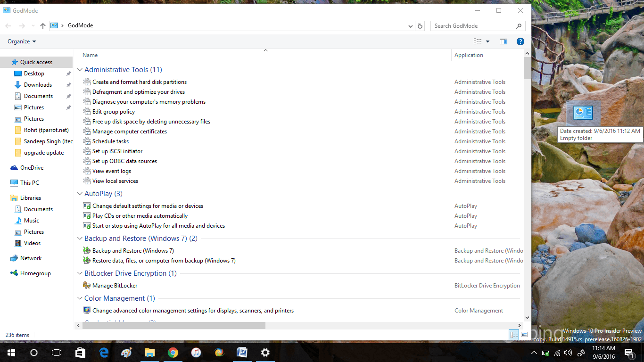The image size is (644, 362).
Task: Click the Free up disk space icon
Action: pos(87,122)
